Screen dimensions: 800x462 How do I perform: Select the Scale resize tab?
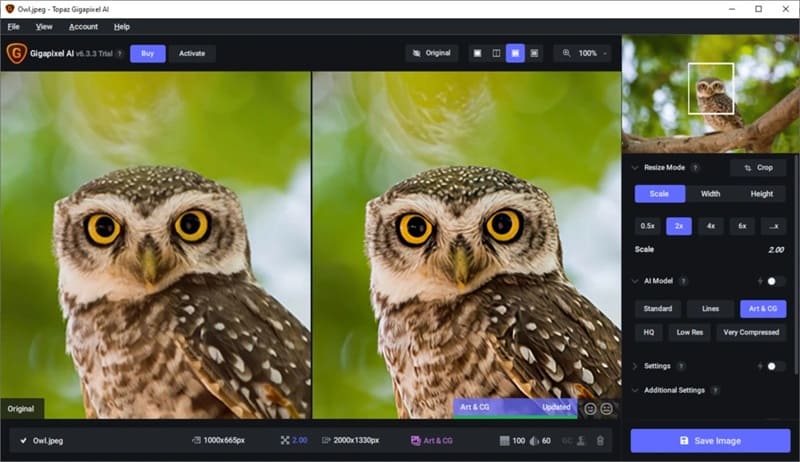click(x=659, y=194)
